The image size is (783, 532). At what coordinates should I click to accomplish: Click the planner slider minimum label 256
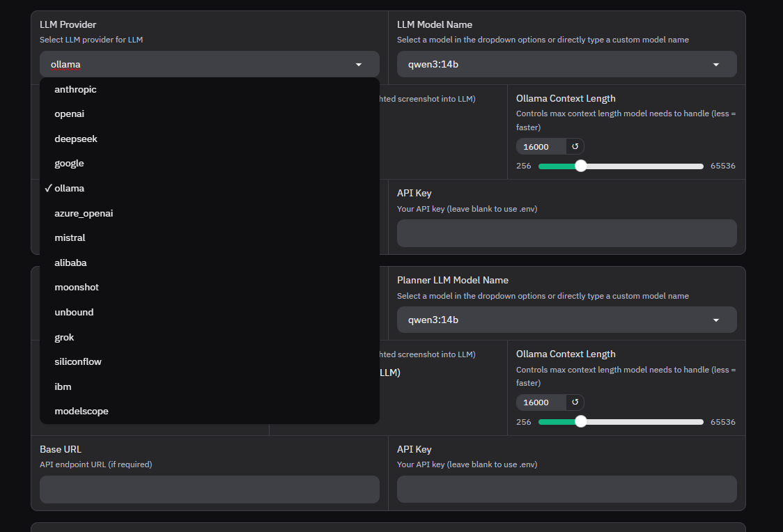[523, 422]
